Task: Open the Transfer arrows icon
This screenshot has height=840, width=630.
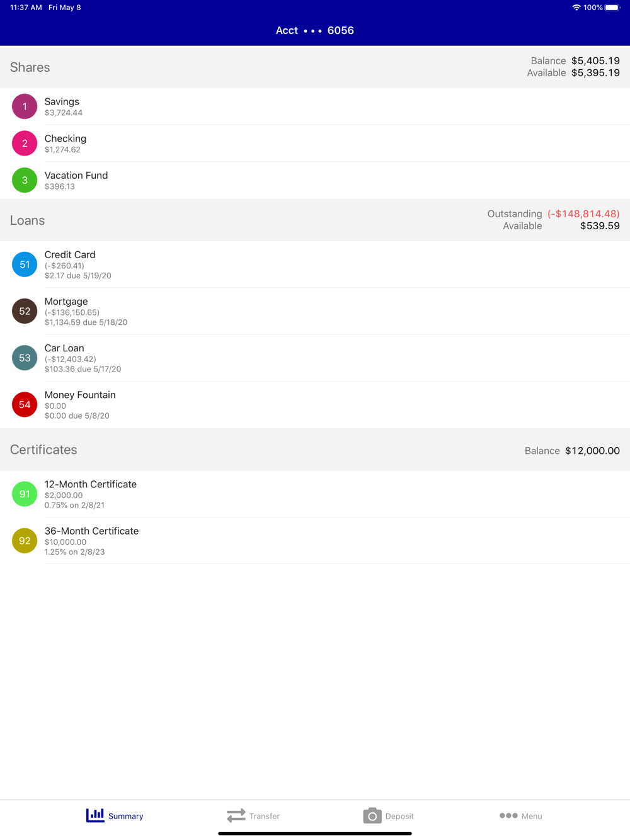Action: [x=236, y=815]
